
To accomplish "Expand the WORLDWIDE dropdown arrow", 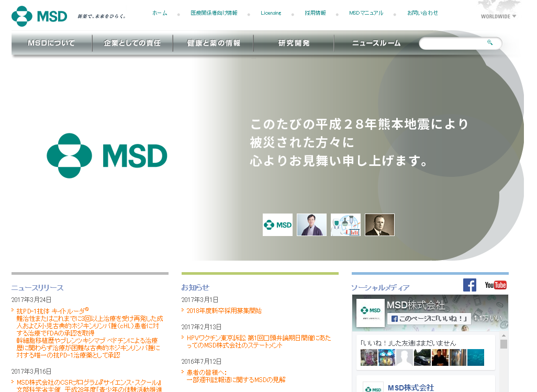I will click(514, 16).
